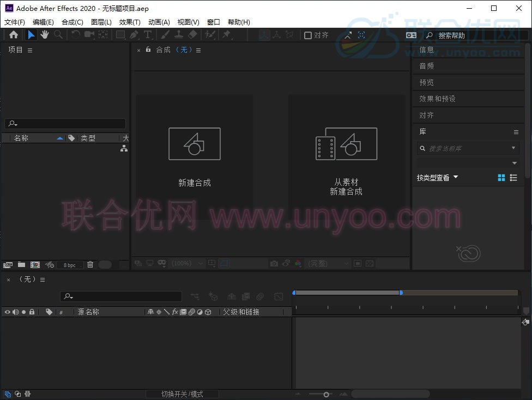Click the interpret footage icon
The height and width of the screenshot is (400, 532).
point(8,265)
